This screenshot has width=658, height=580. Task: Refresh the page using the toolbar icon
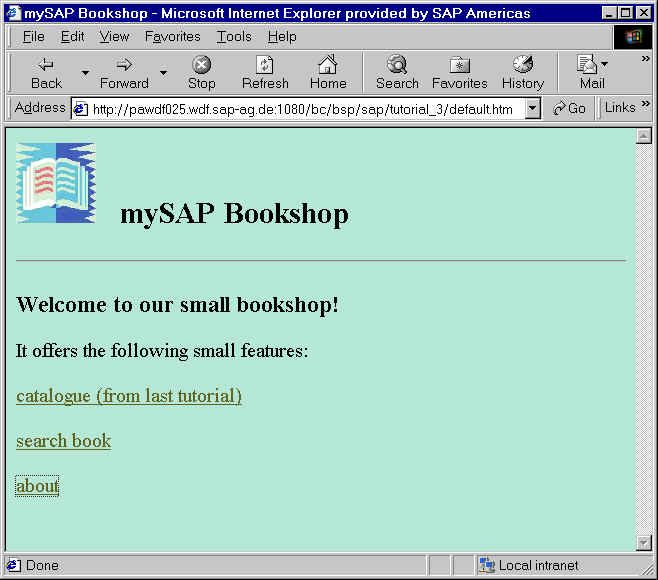click(265, 66)
